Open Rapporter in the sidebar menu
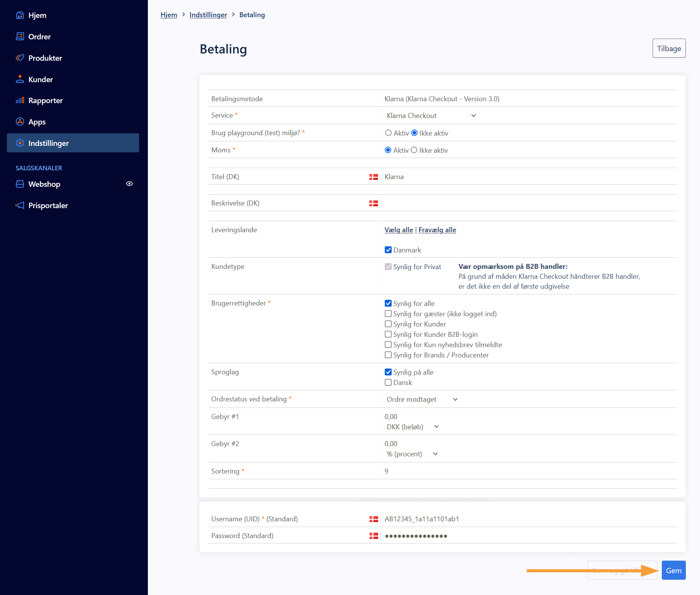The image size is (700, 595). click(x=73, y=100)
